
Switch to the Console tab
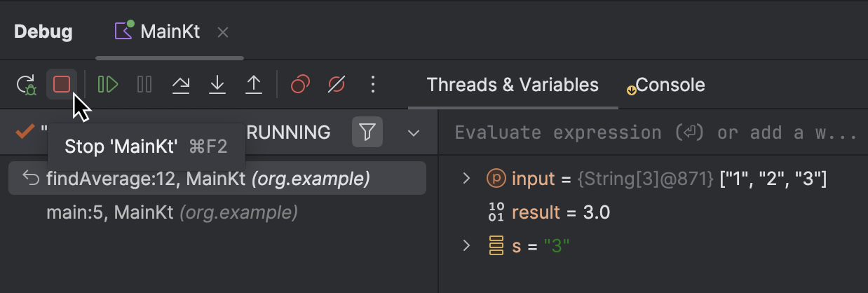tap(670, 86)
